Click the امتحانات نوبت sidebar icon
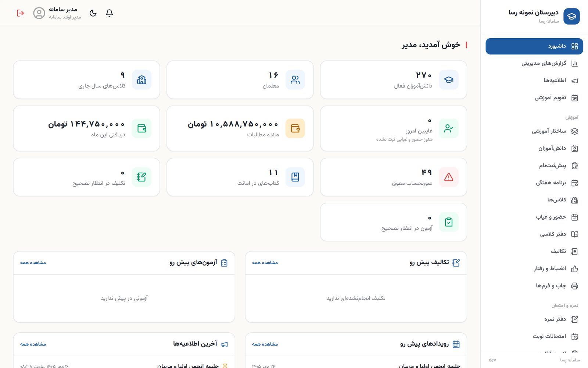The image size is (588, 368). 575,337
